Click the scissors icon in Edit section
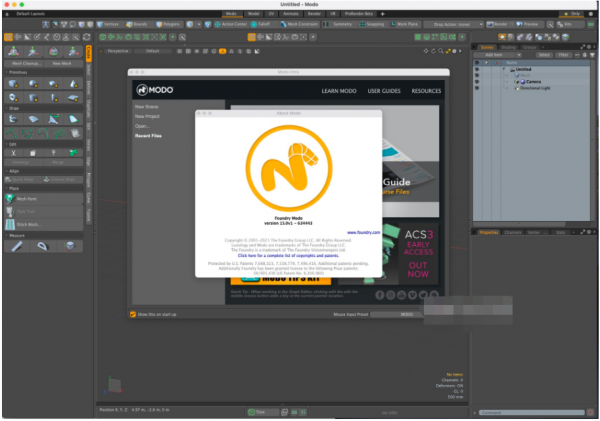 pyautogui.click(x=13, y=153)
